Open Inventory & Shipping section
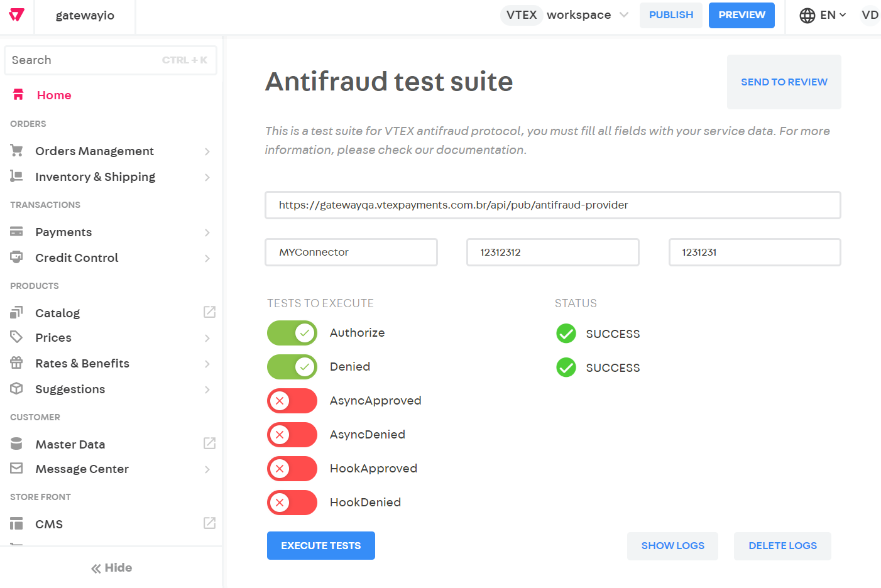 click(95, 177)
